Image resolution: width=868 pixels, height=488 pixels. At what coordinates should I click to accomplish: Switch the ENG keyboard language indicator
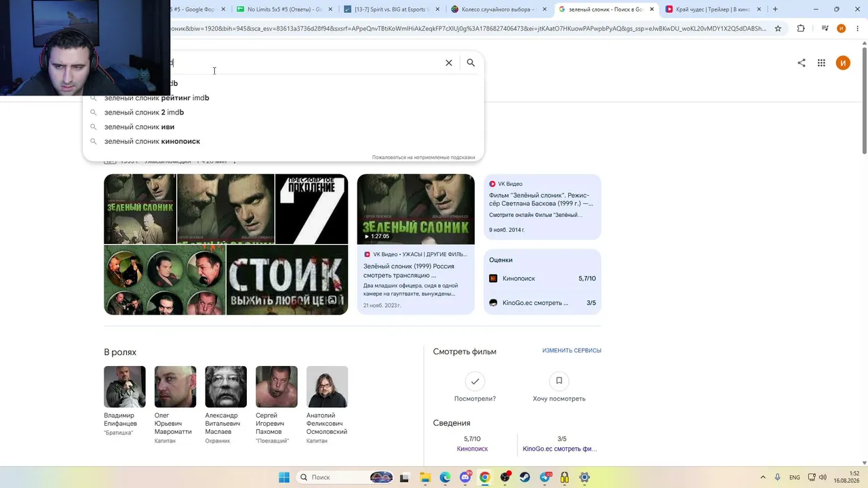point(795,477)
